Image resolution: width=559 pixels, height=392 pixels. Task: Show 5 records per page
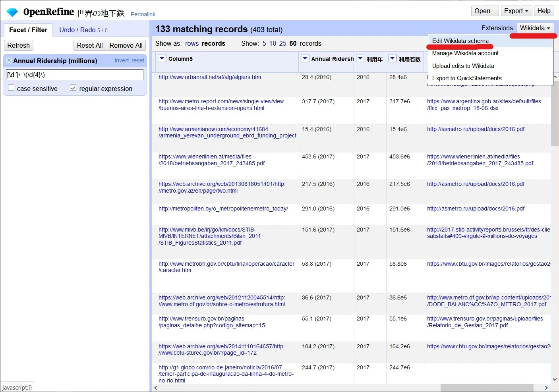(264, 43)
